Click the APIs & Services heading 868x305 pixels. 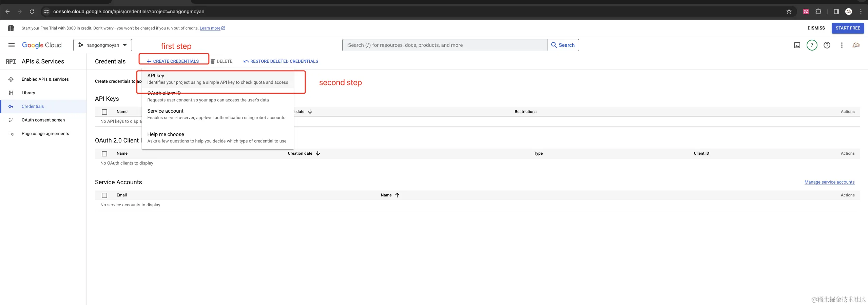click(43, 61)
